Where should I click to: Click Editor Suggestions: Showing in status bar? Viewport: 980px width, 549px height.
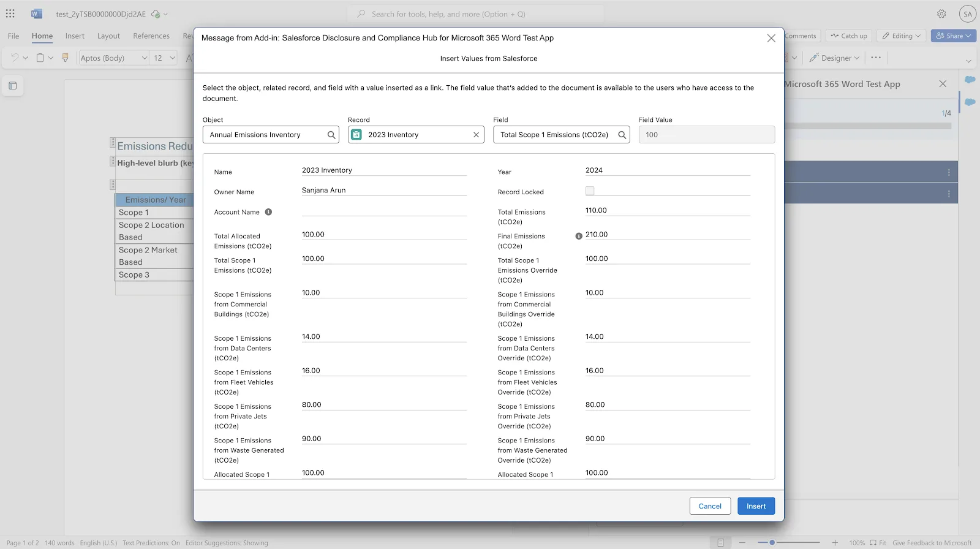point(227,543)
